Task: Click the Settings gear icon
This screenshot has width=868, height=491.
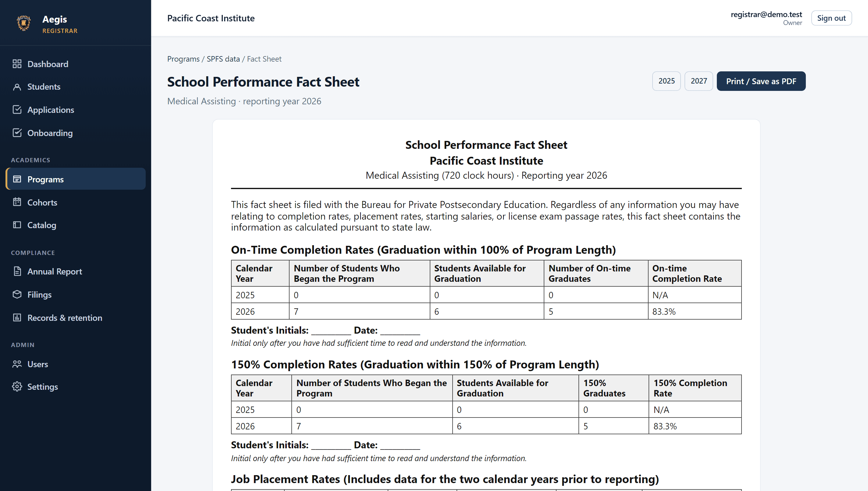Action: point(17,386)
